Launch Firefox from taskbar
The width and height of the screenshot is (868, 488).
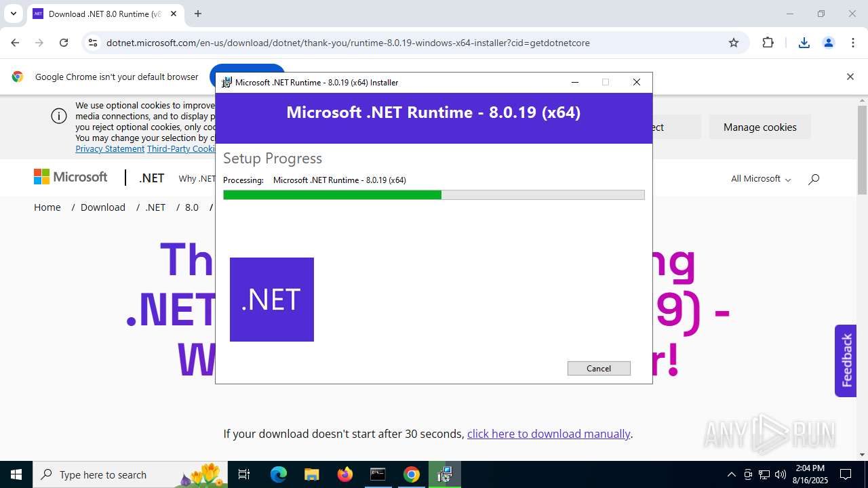tap(345, 474)
